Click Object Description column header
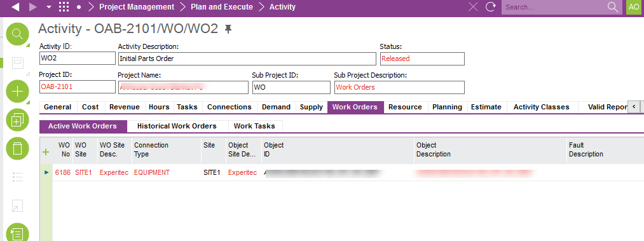Viewport: 644px width, 241px height. coord(490,150)
